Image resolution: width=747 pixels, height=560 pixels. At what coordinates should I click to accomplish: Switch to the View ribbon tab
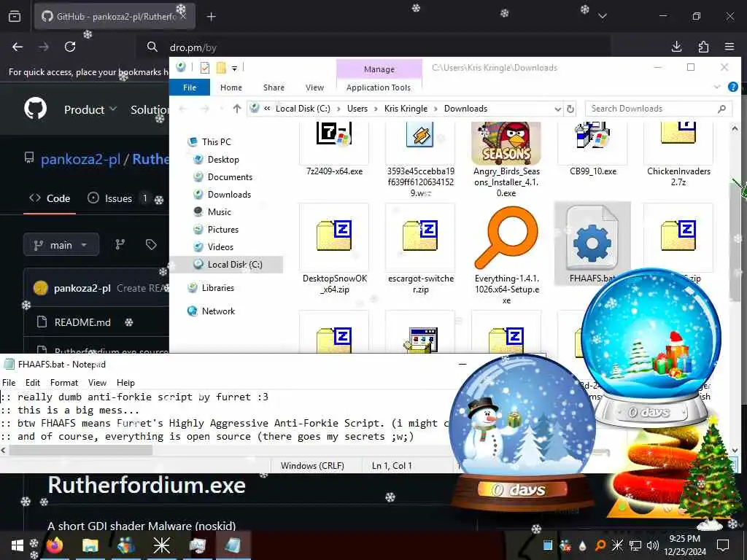[314, 87]
